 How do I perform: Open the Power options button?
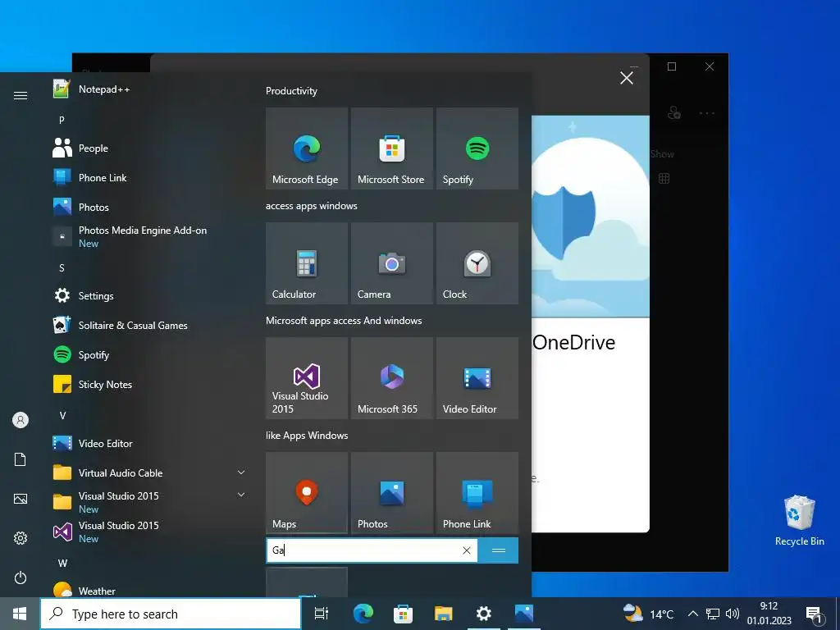click(x=21, y=578)
